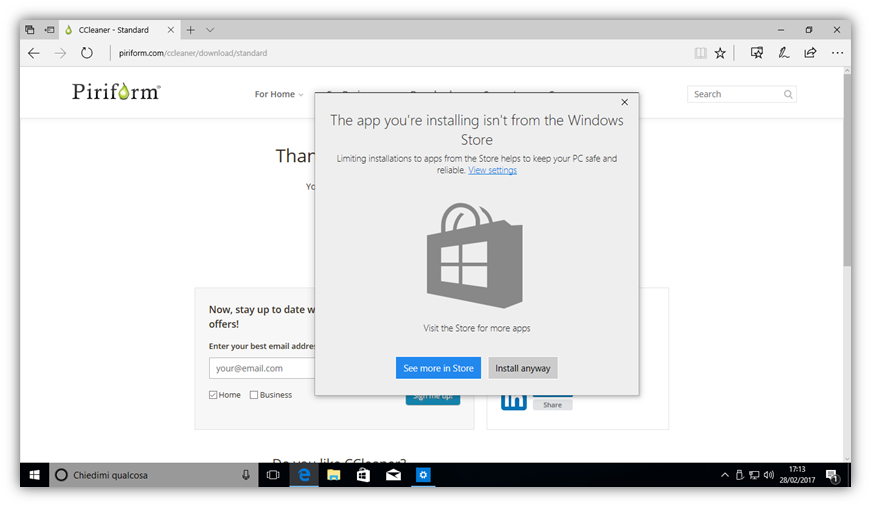Toggle the Home checkbox
871x507 pixels.
pos(213,395)
